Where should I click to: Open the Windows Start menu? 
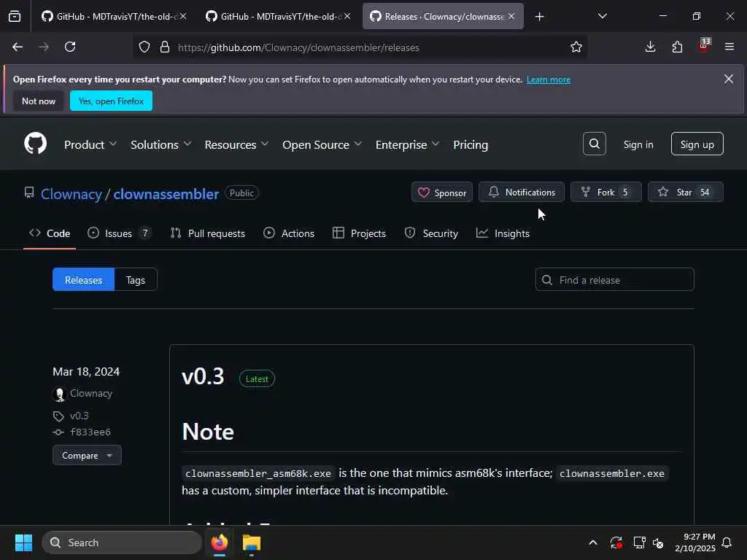point(23,542)
